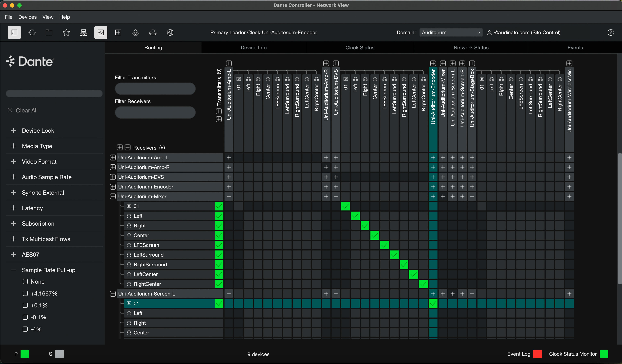Open a saved preset file

[49, 32]
